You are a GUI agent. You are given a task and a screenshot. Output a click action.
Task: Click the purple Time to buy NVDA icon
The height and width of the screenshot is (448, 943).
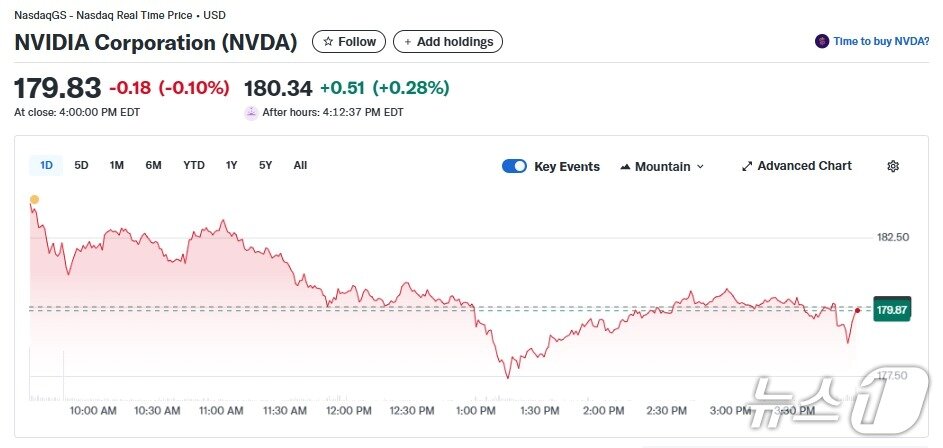point(822,42)
